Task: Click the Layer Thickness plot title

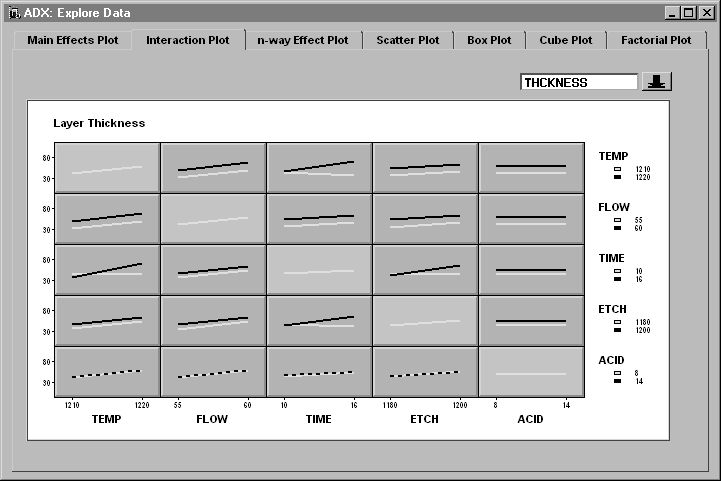Action: click(99, 123)
